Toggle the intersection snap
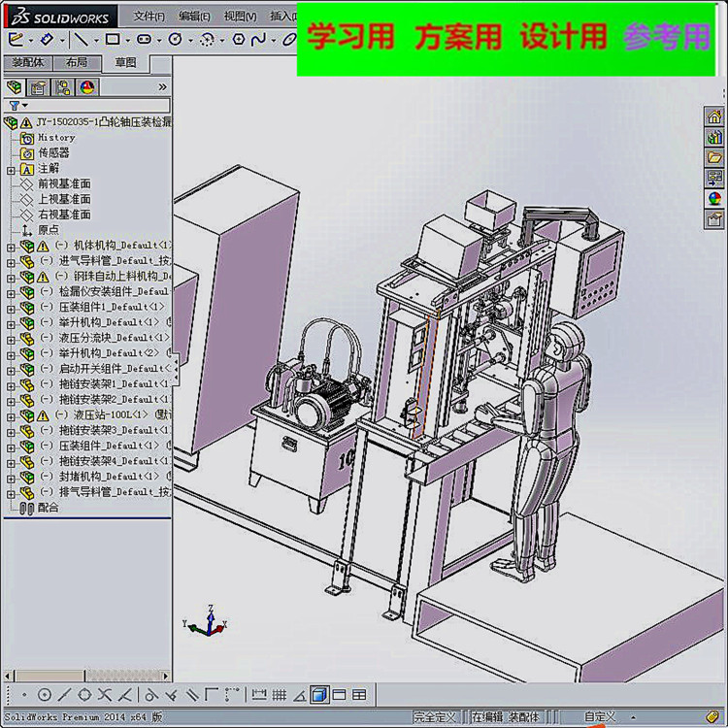The height and width of the screenshot is (728, 728). 105,695
